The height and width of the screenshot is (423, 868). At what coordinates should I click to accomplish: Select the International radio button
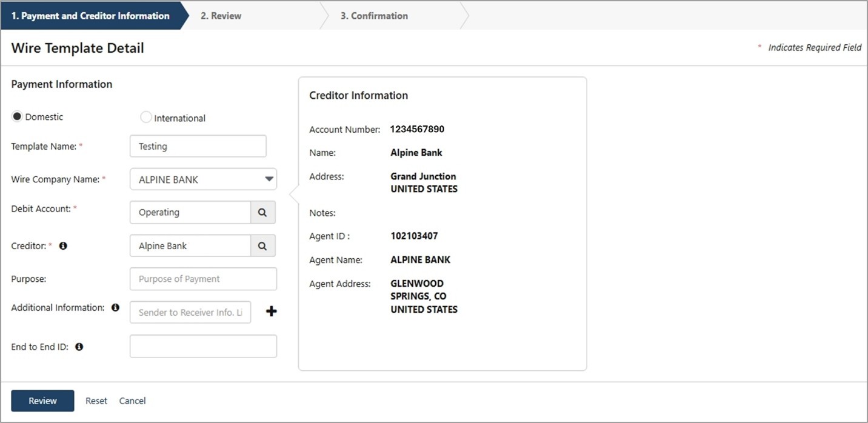(x=145, y=118)
